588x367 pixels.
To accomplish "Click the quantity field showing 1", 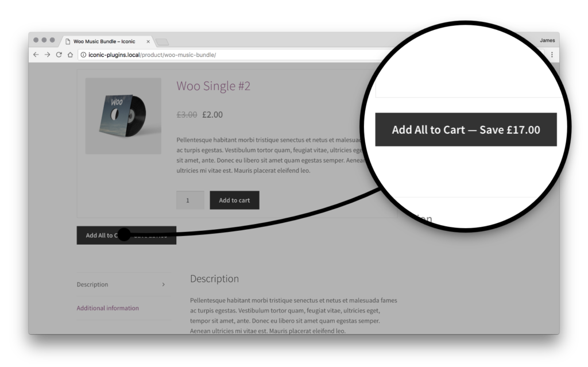I will (x=190, y=200).
